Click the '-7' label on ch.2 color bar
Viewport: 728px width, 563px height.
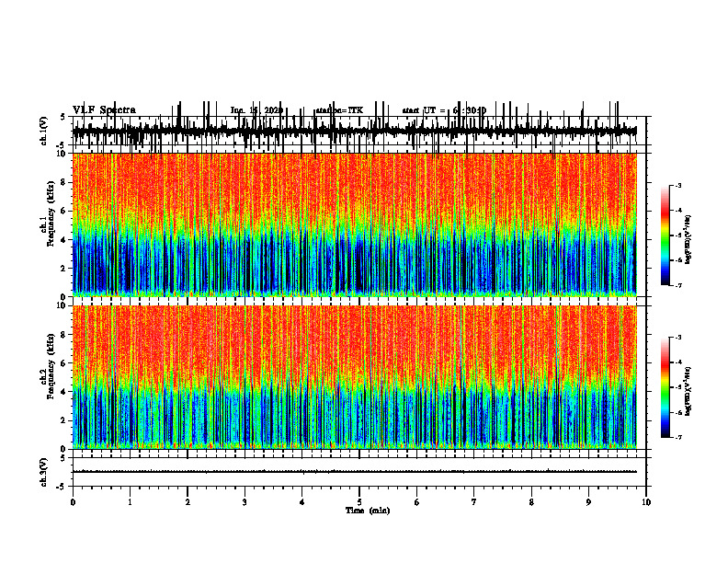[677, 437]
